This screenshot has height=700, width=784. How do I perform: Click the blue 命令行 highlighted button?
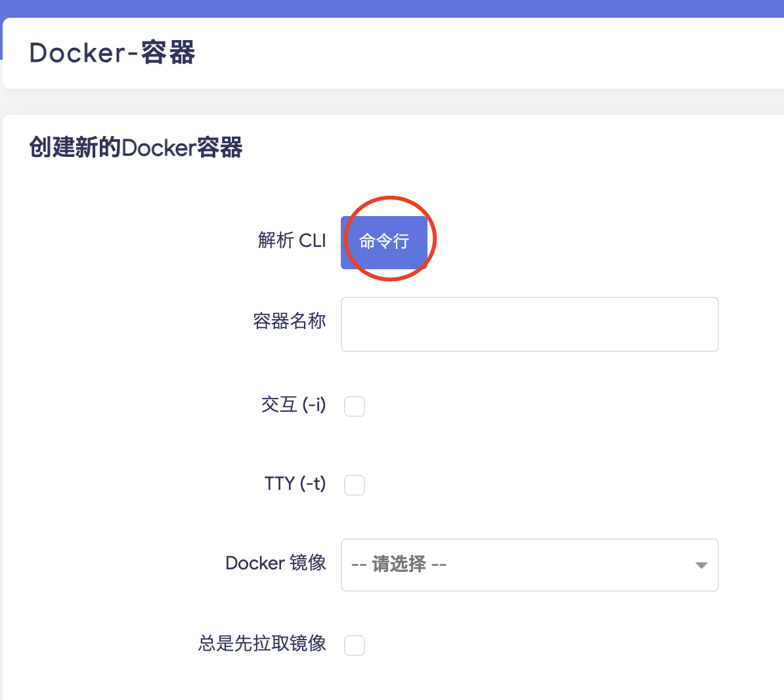click(385, 240)
